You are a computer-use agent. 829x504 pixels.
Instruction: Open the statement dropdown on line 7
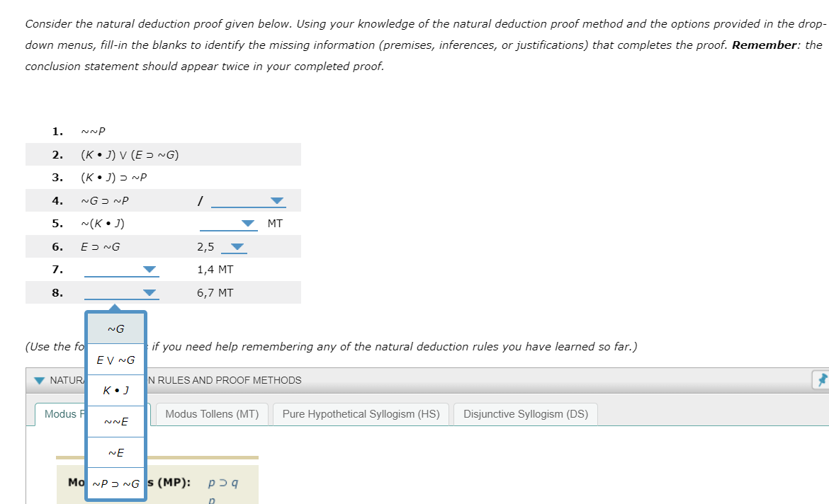(x=150, y=270)
